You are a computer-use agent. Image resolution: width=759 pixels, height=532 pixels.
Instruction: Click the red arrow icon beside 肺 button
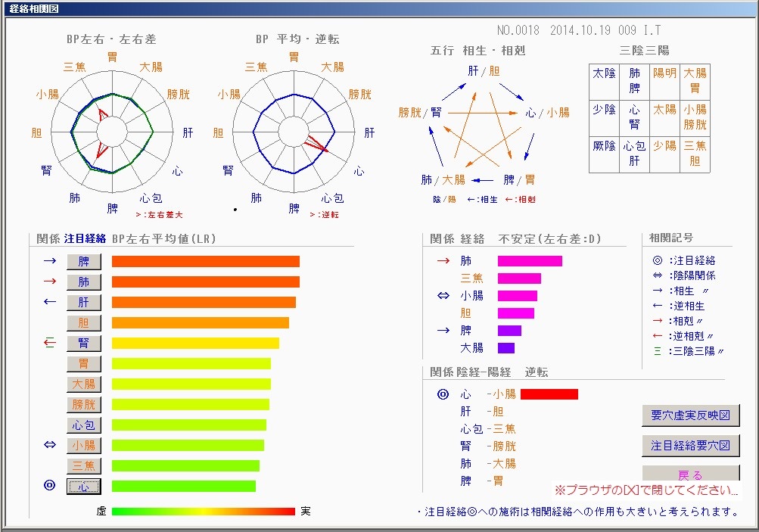click(x=50, y=282)
